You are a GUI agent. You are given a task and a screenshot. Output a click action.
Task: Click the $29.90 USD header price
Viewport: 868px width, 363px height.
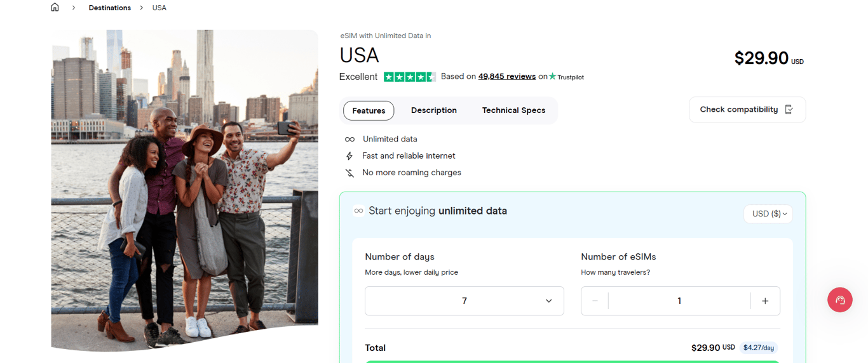pyautogui.click(x=769, y=58)
